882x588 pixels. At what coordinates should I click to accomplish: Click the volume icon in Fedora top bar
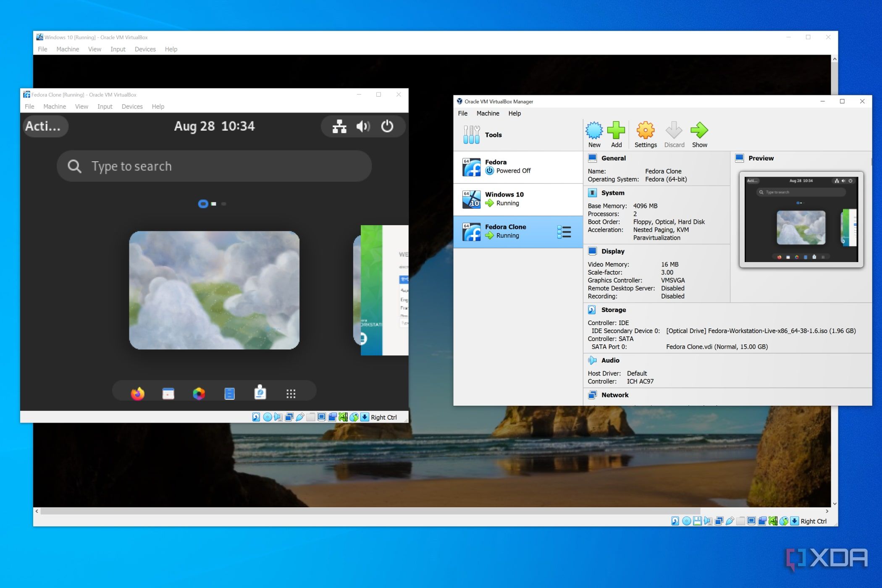tap(363, 126)
